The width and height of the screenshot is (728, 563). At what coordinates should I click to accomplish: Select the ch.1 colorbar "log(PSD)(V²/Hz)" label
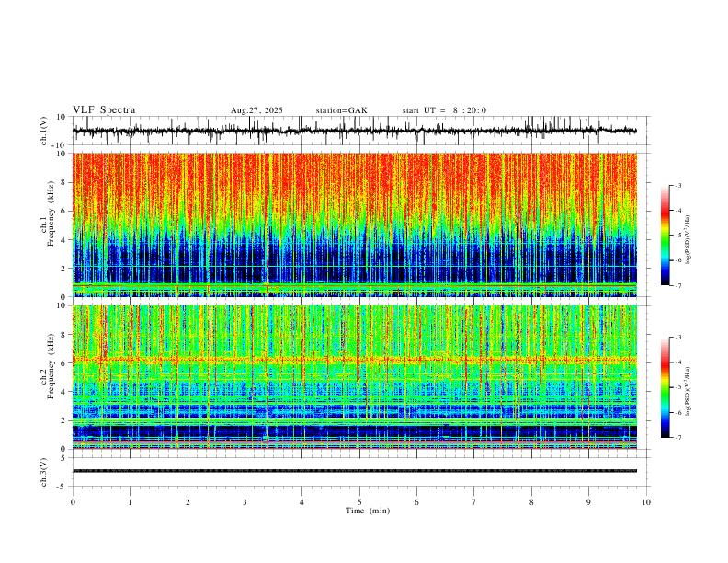[x=688, y=239]
